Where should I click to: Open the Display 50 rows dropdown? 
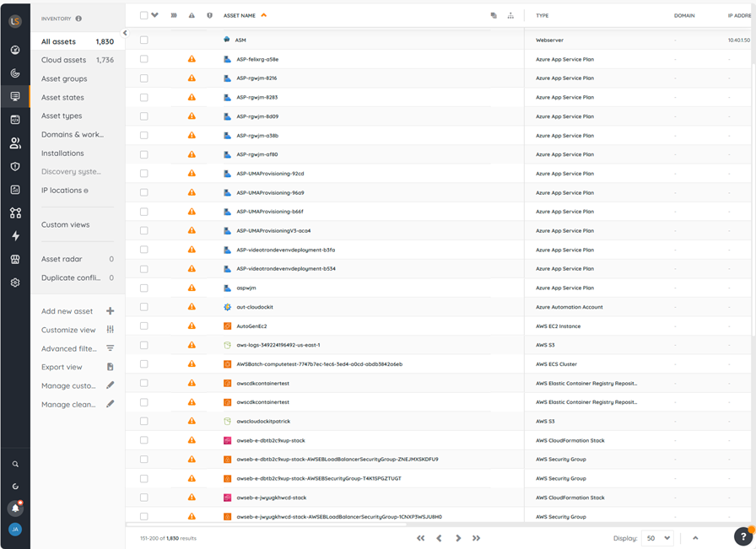tap(657, 538)
